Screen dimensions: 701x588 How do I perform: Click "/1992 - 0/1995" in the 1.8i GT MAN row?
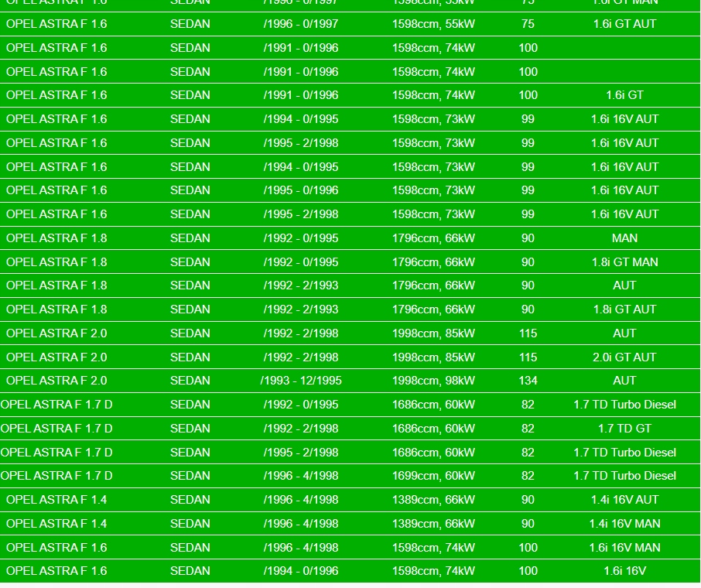point(300,262)
